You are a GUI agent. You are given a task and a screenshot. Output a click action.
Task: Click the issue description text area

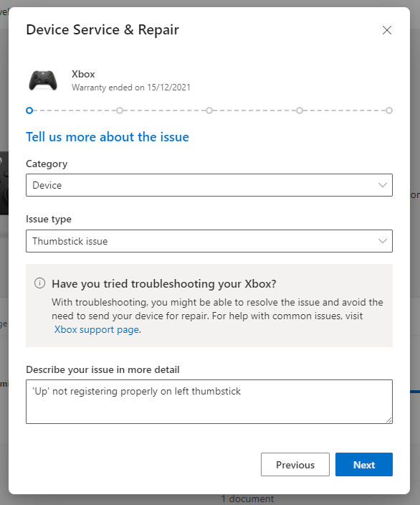[209, 402]
